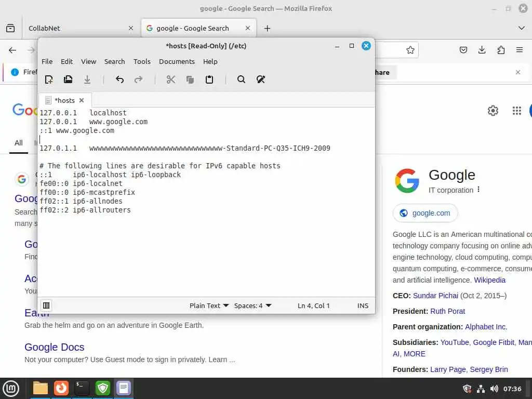532x399 pixels.
Task: Open the Google apps grid
Action: [x=517, y=111]
